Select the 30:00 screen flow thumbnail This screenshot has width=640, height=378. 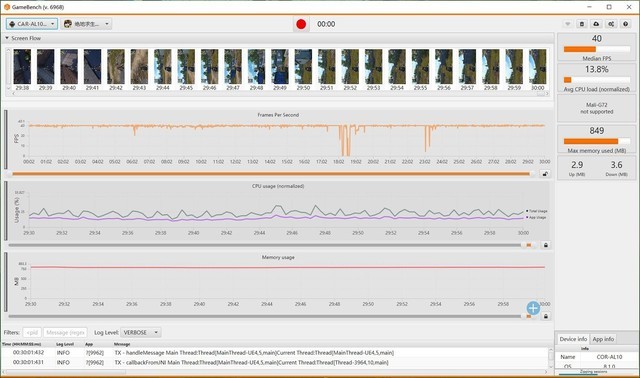coord(538,67)
